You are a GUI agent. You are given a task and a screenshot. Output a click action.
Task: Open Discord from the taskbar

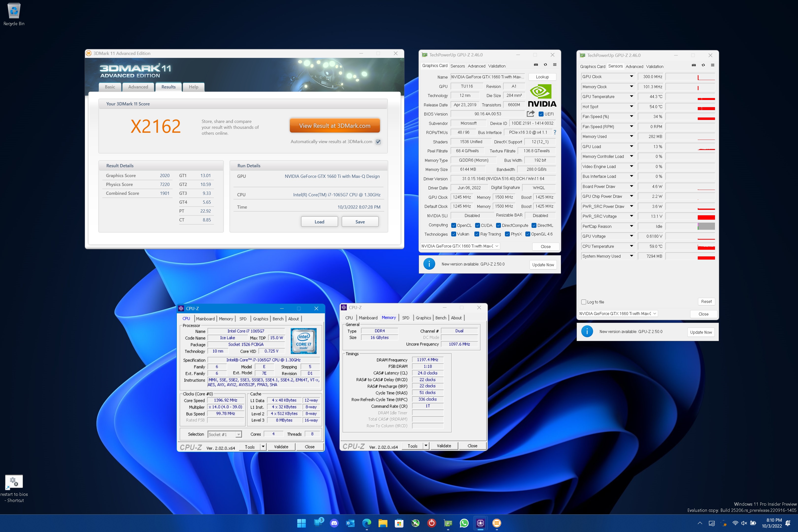(x=334, y=523)
